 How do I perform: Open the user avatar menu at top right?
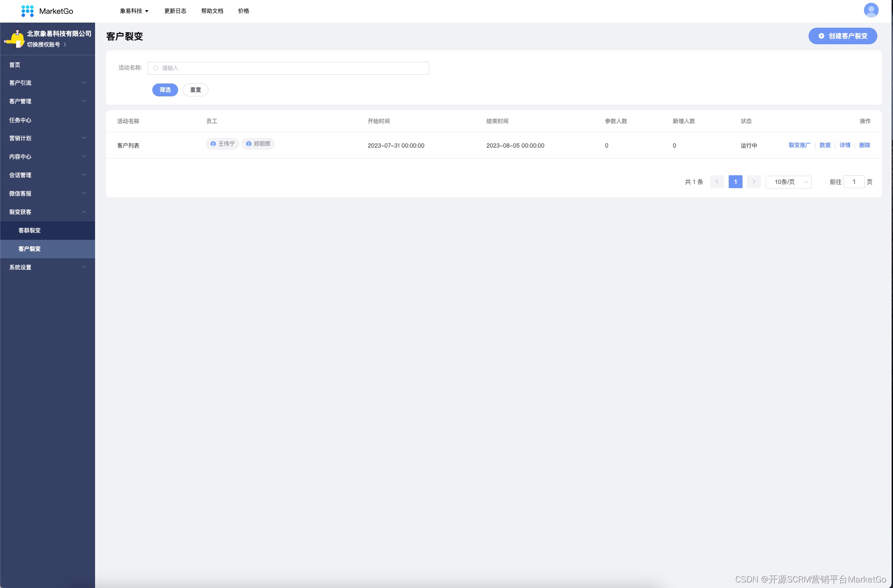[x=871, y=10]
